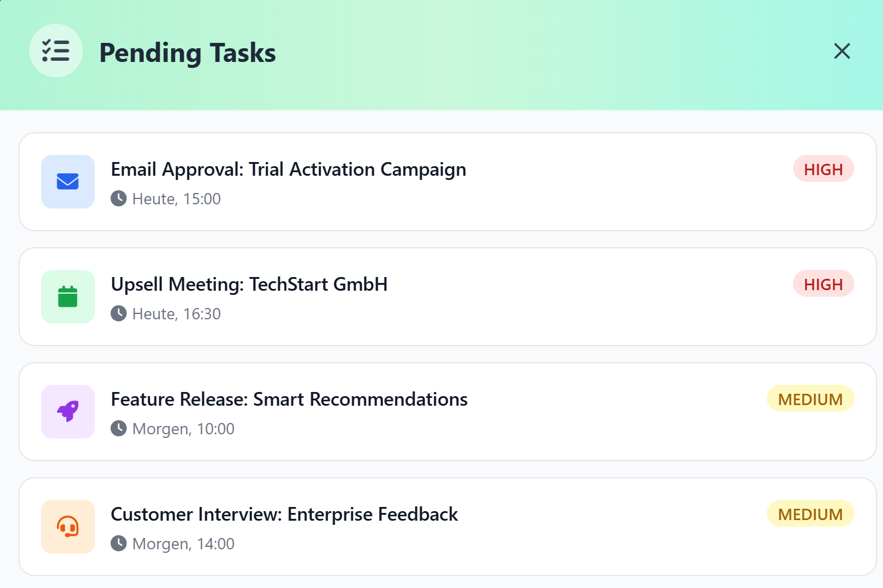Click the clock icon beside Morgen, 10:00
This screenshot has height=588, width=883.
[x=119, y=428]
